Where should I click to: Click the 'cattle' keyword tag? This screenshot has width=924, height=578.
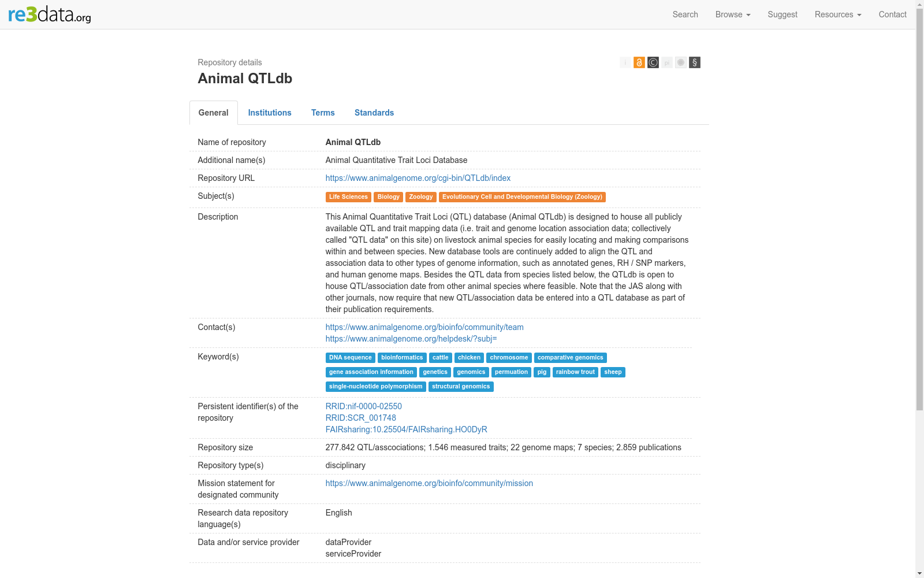(441, 358)
